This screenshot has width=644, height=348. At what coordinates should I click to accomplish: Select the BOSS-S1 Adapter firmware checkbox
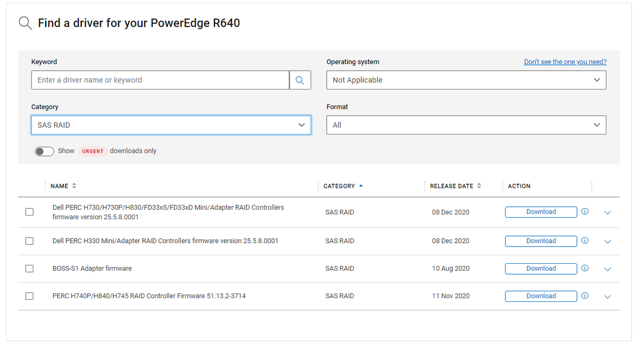30,269
